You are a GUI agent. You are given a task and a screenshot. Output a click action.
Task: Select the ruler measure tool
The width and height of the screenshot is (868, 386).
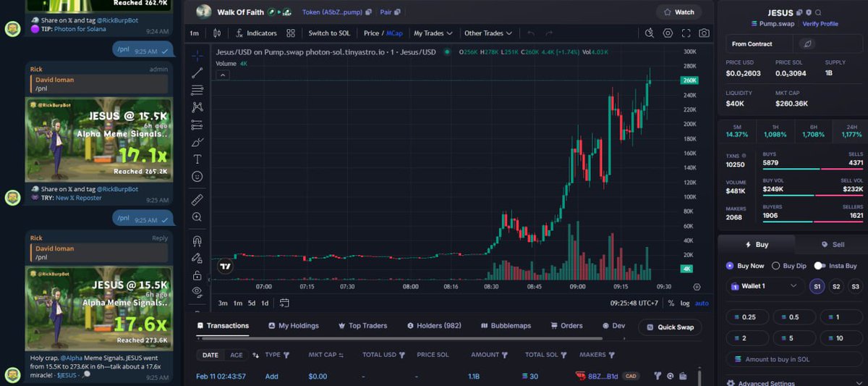point(197,199)
